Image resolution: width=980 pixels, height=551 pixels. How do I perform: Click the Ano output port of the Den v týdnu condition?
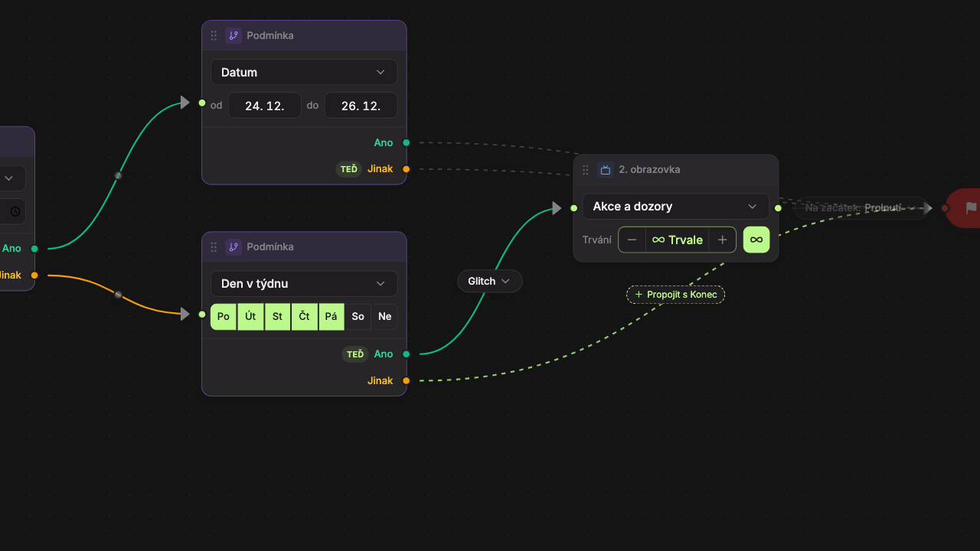click(x=407, y=354)
